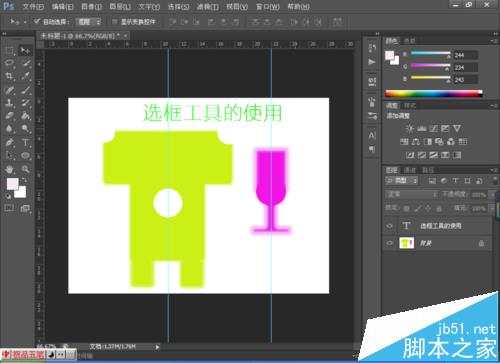Select the Rectangular Marquee tool
500x363 pixels.
tap(9, 50)
